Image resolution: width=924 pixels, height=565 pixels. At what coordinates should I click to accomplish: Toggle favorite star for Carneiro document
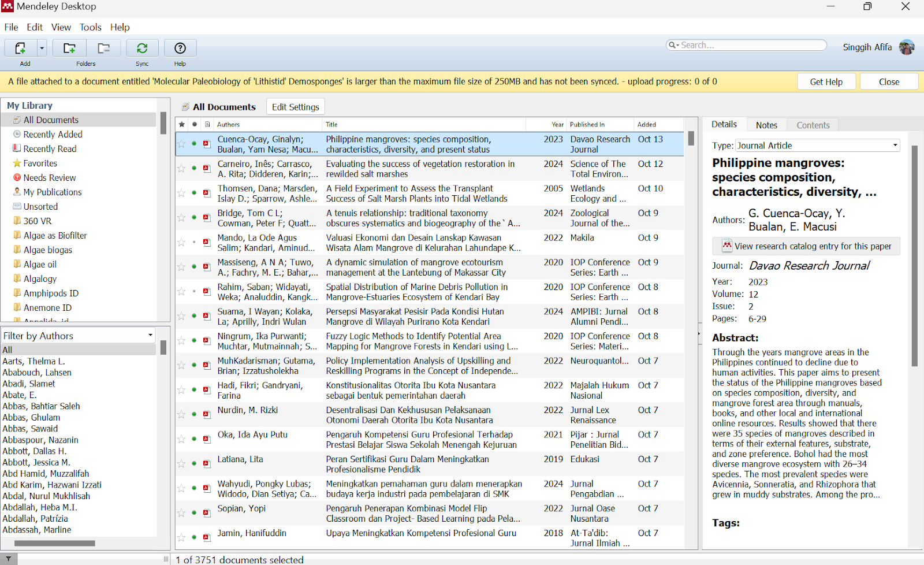(x=181, y=169)
